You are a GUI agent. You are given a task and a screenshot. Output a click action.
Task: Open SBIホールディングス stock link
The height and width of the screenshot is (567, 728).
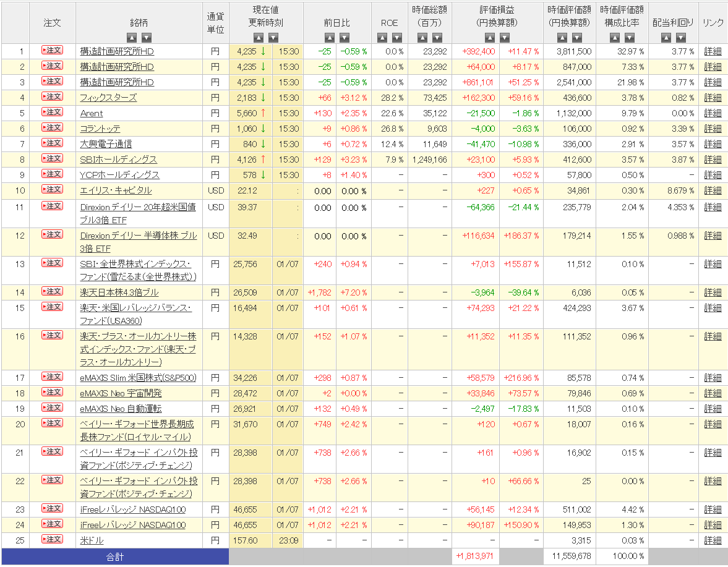point(118,160)
